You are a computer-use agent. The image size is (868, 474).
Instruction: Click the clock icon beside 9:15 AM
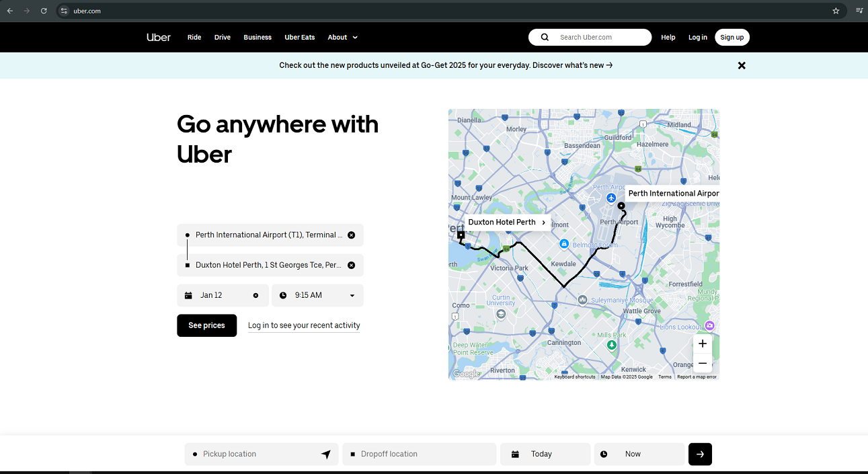tap(283, 295)
